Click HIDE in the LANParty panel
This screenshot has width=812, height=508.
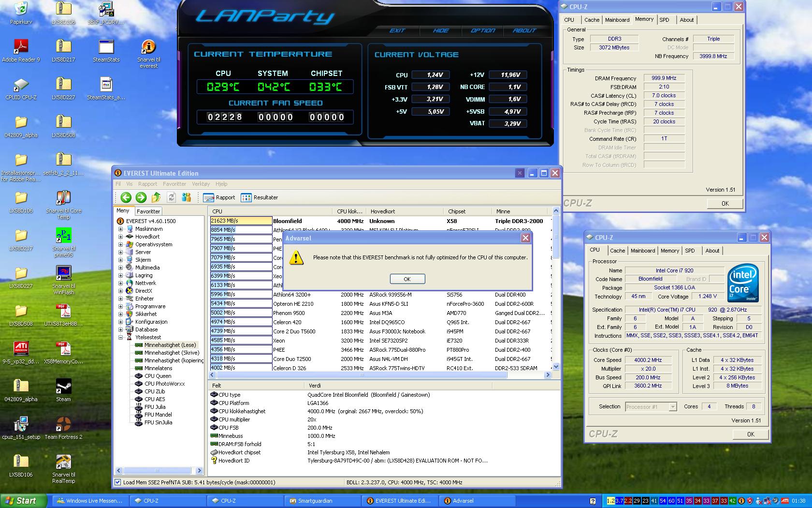coord(440,30)
